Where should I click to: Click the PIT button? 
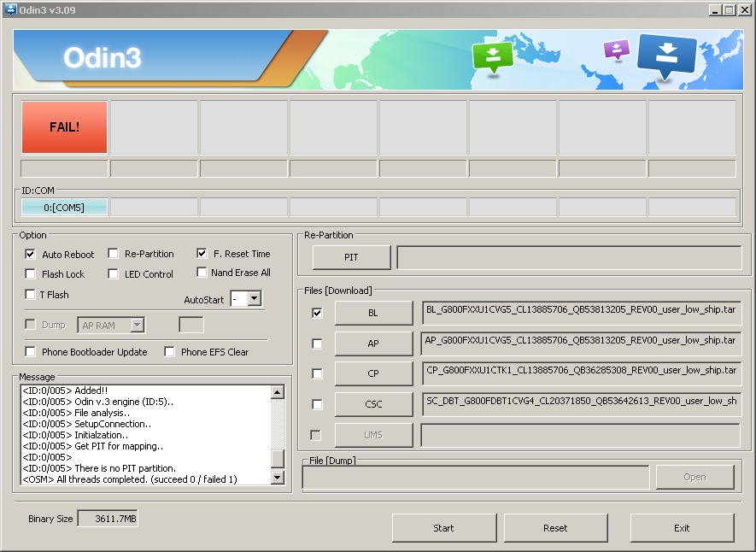tap(351, 257)
